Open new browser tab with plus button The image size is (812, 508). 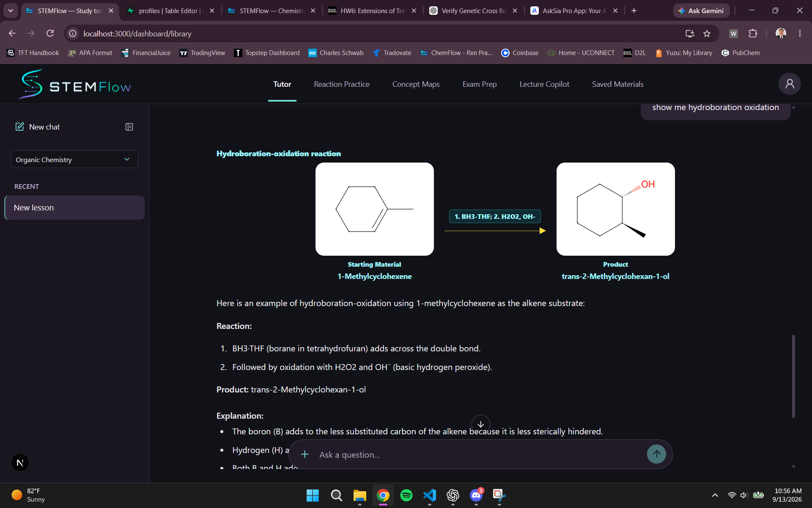tap(634, 11)
